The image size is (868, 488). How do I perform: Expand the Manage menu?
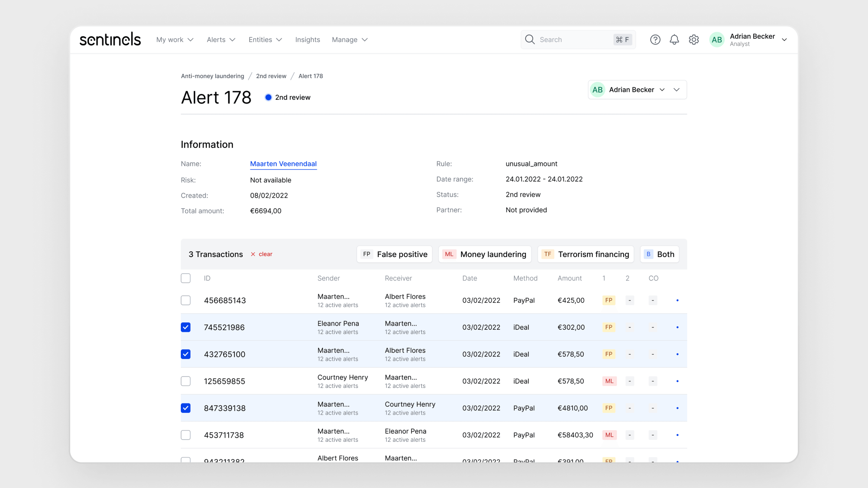(x=350, y=39)
